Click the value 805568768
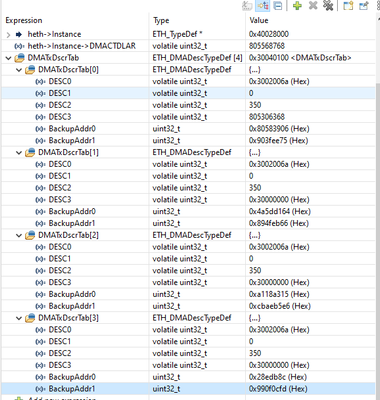 (x=267, y=46)
